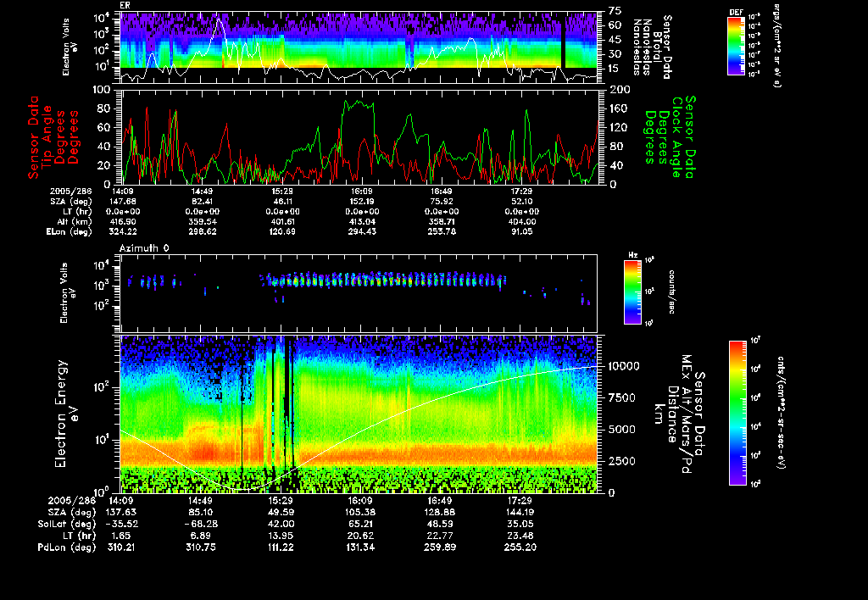This screenshot has height=600, width=868.
Task: Click the tip angle axis tick '100'
Action: (x=103, y=90)
